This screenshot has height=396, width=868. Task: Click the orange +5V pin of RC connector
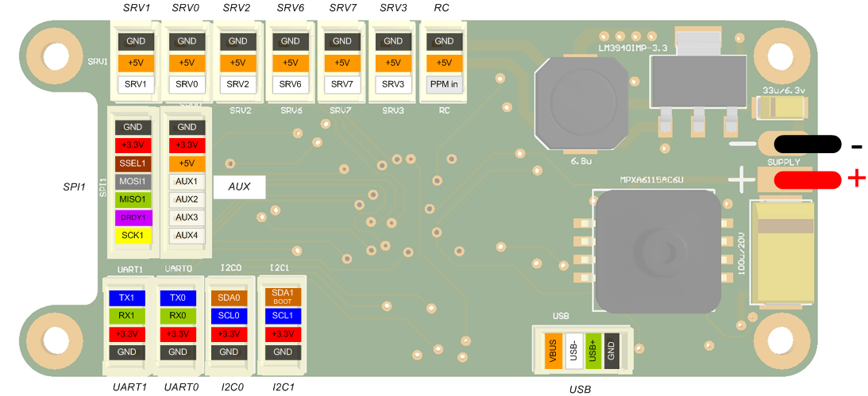pyautogui.click(x=444, y=63)
